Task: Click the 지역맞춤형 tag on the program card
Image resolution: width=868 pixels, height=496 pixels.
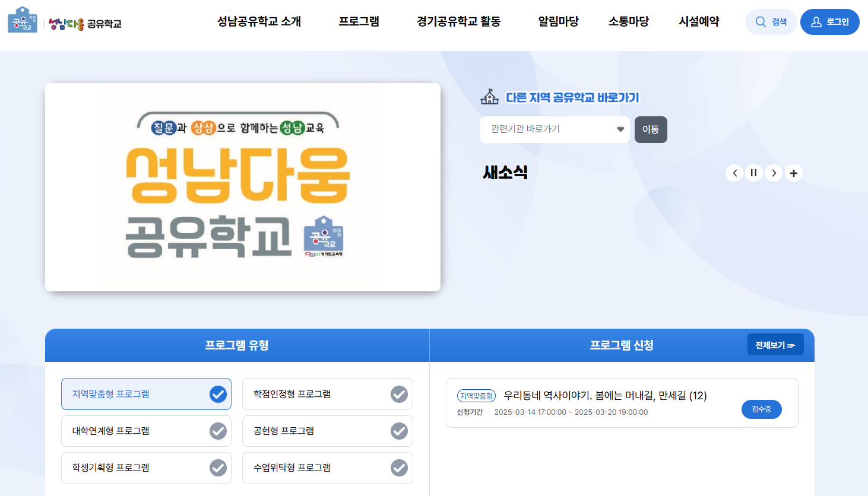Action: (476, 396)
